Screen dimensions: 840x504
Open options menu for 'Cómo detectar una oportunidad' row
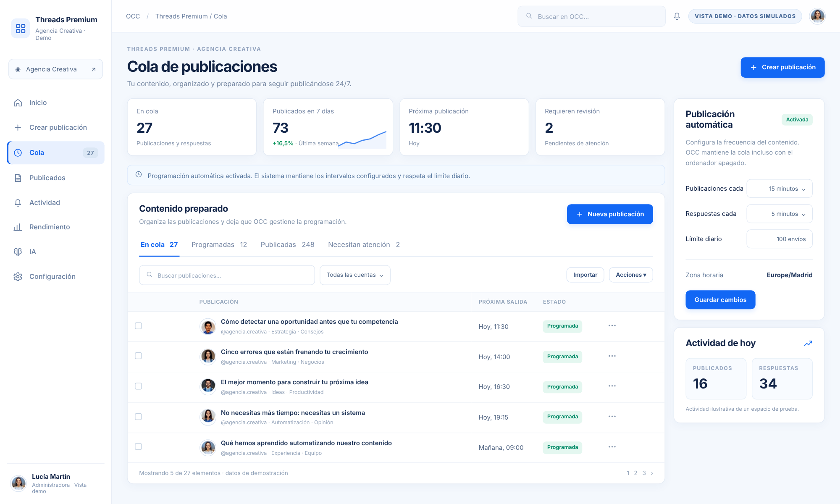click(x=612, y=326)
